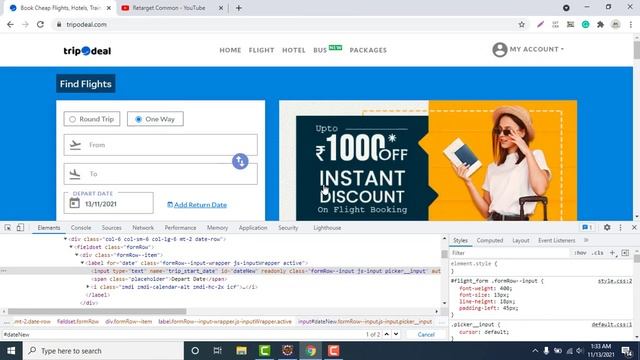Open the My Account dropdown

(x=536, y=49)
